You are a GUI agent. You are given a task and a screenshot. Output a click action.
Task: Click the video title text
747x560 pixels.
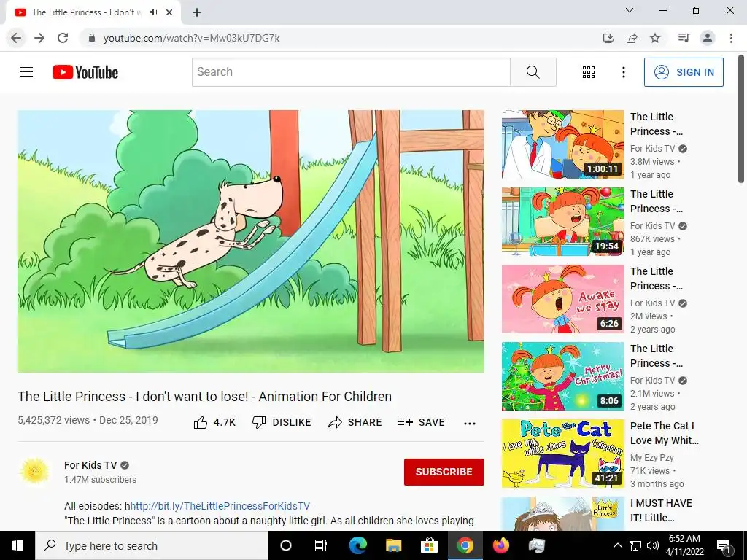point(205,397)
